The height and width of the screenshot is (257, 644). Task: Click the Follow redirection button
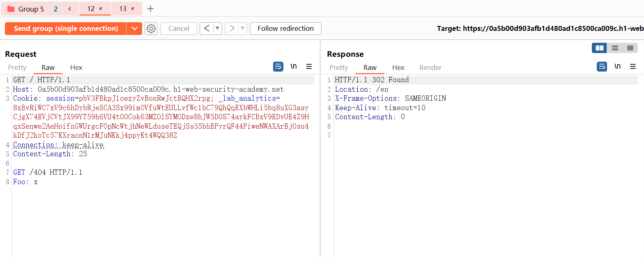pos(285,28)
